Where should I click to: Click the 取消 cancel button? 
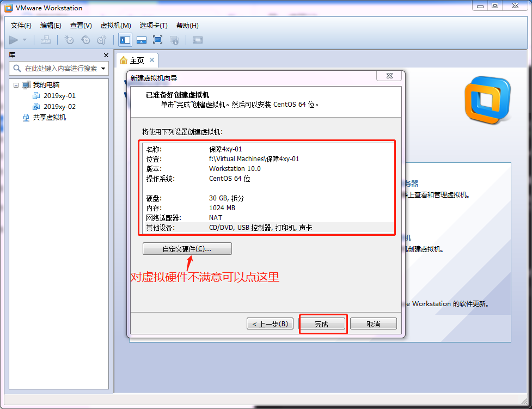pyautogui.click(x=373, y=324)
